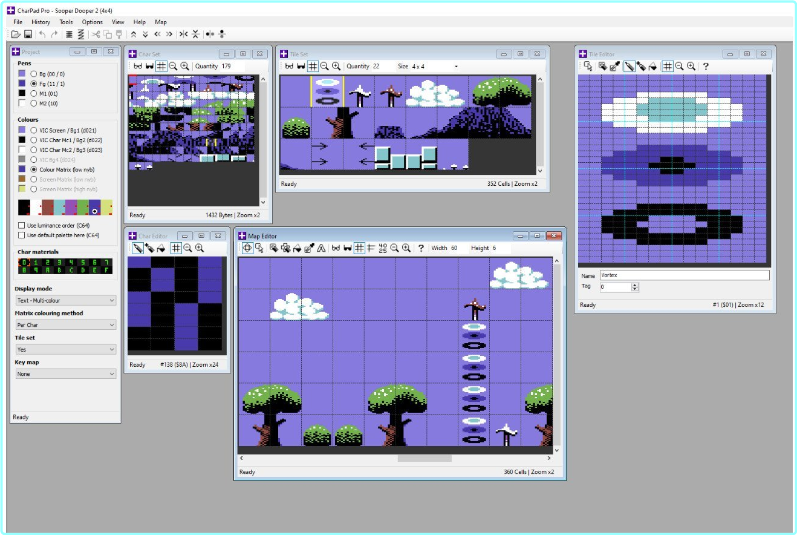
Task: Flip vertically in main toolbar
Action: [x=195, y=34]
